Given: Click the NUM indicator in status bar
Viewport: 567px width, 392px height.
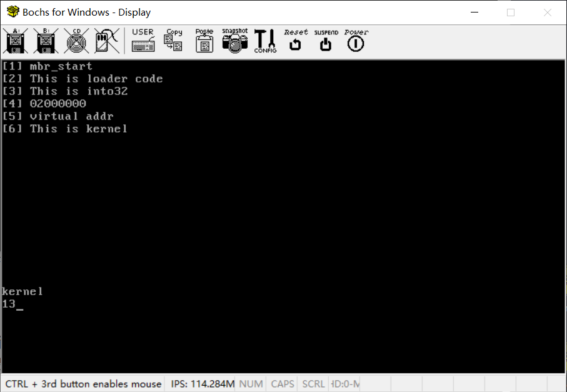Looking at the screenshot, I should (x=251, y=384).
